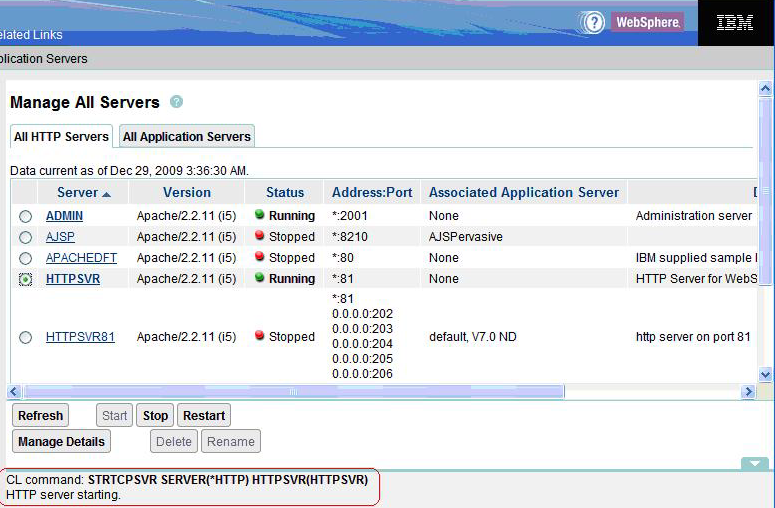The width and height of the screenshot is (775, 508).
Task: Open the AJSP server link
Action: tap(60, 237)
